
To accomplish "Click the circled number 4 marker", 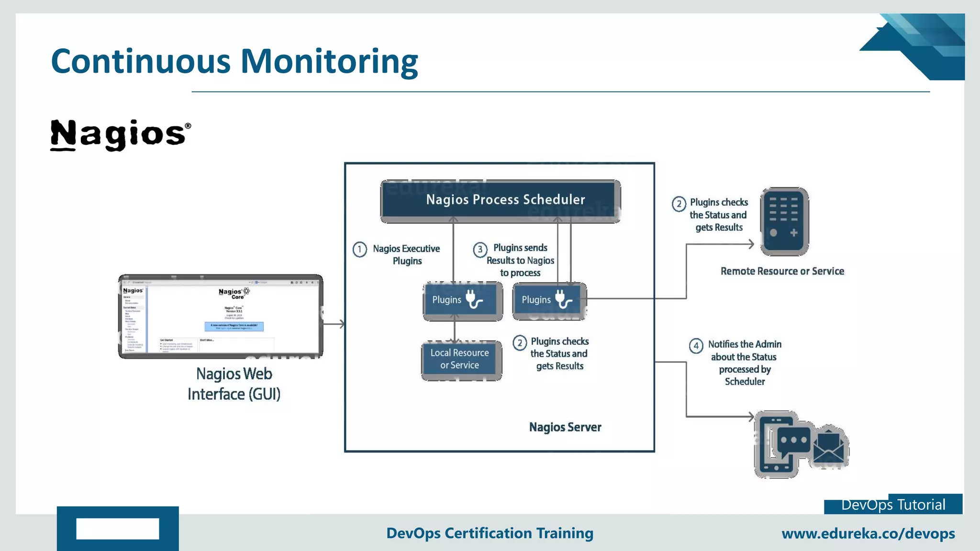I will pos(696,345).
